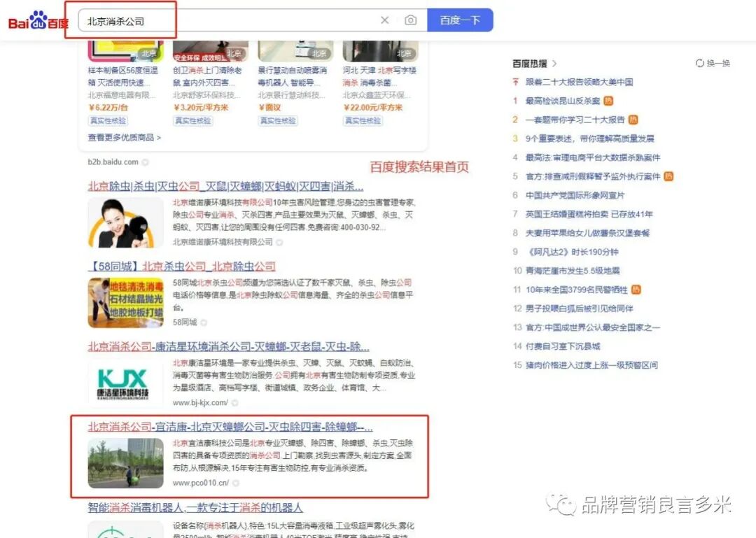Refresh hot list with 换一换
Image resolution: width=756 pixels, height=538 pixels.
coord(713,63)
